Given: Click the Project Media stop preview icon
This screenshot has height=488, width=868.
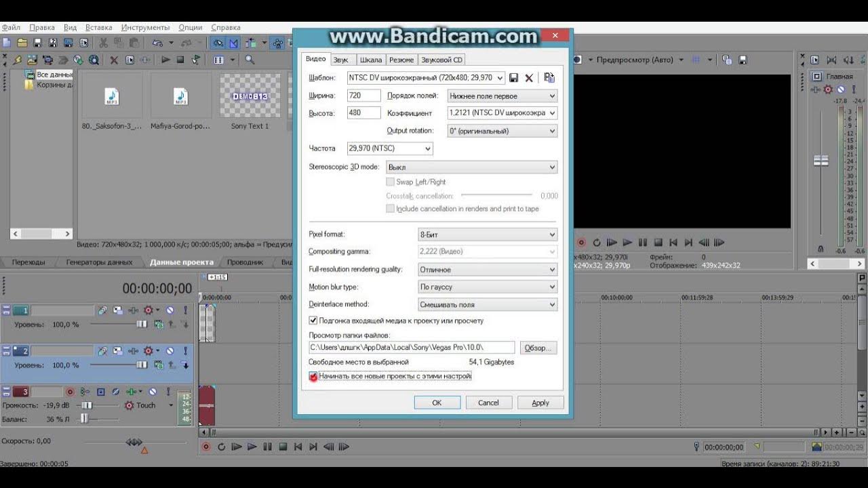Looking at the screenshot, I should click(x=180, y=60).
